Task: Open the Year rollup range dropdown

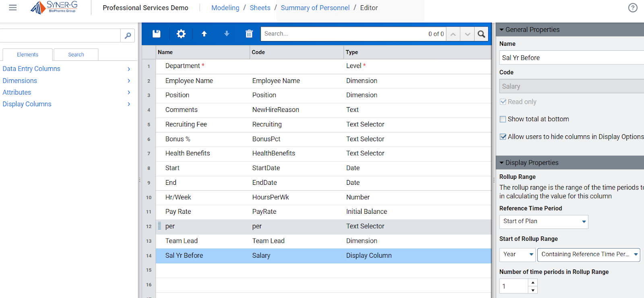Action: point(518,255)
